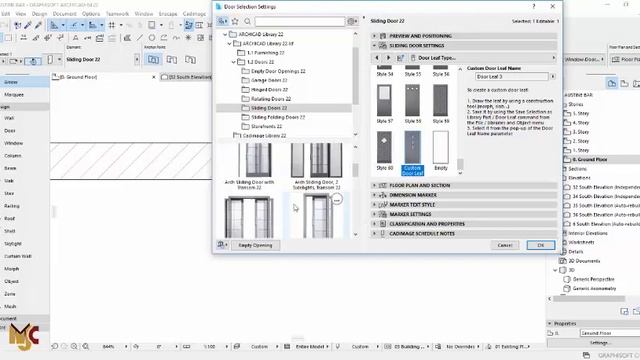Image resolution: width=640 pixels, height=360 pixels.
Task: Open Generic Perspective in navigator
Action: [x=593, y=279]
